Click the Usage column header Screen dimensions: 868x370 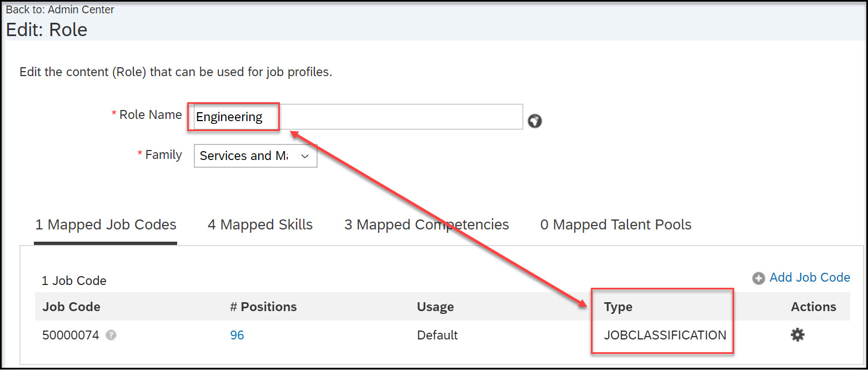(x=435, y=307)
